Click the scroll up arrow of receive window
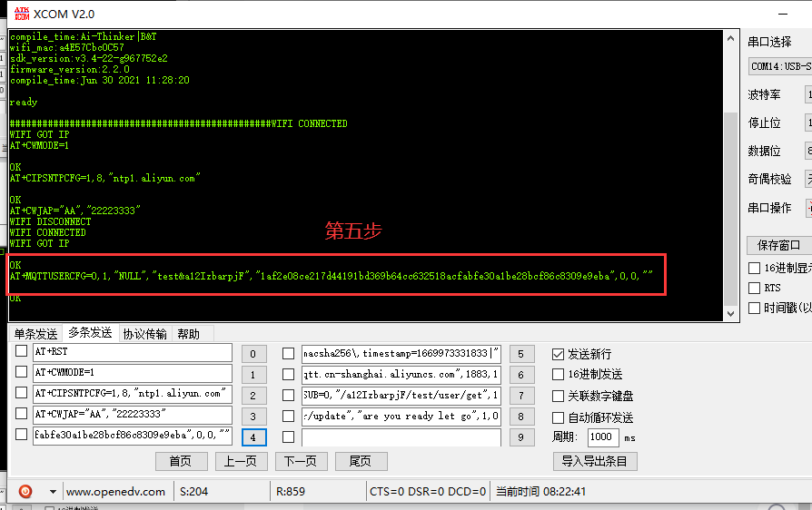 point(730,38)
